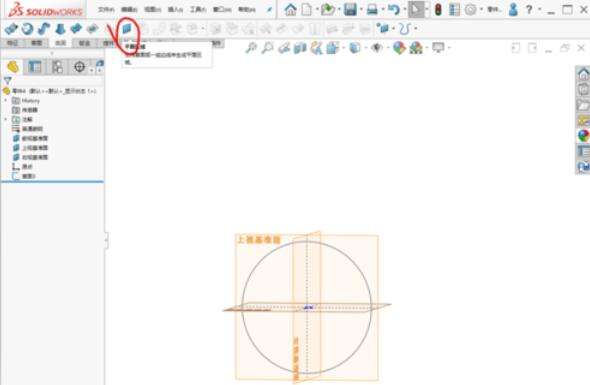The height and width of the screenshot is (385, 590).
Task: Expand the 注解 (Annotations) tree node
Action: (6, 119)
